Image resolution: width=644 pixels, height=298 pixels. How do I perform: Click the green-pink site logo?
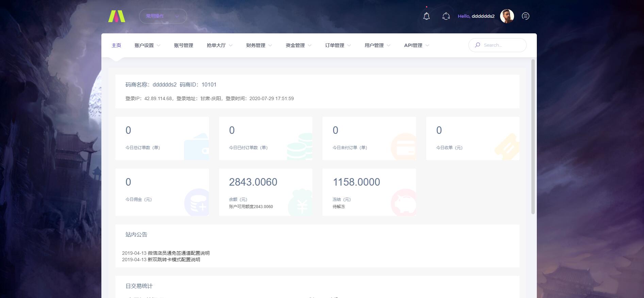point(117,16)
